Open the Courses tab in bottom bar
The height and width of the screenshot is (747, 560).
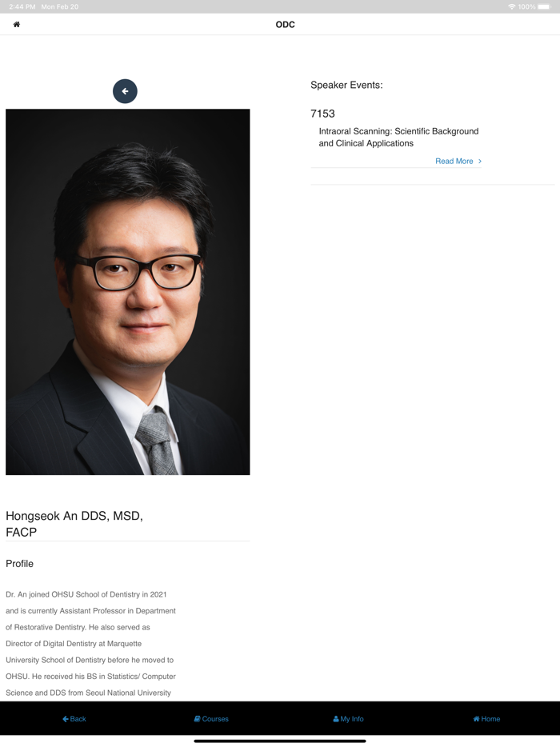(211, 718)
